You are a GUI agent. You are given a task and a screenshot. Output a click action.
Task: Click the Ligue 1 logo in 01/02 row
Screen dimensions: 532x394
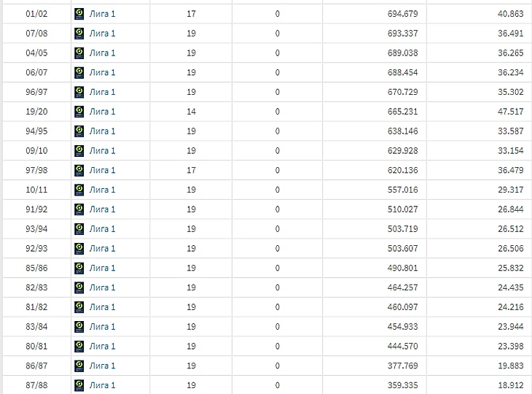pos(79,14)
